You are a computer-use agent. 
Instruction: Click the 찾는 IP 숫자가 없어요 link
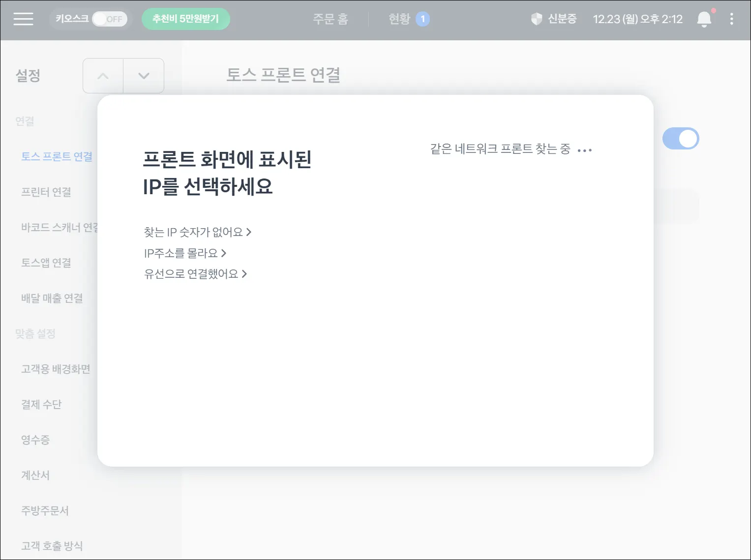coord(198,232)
